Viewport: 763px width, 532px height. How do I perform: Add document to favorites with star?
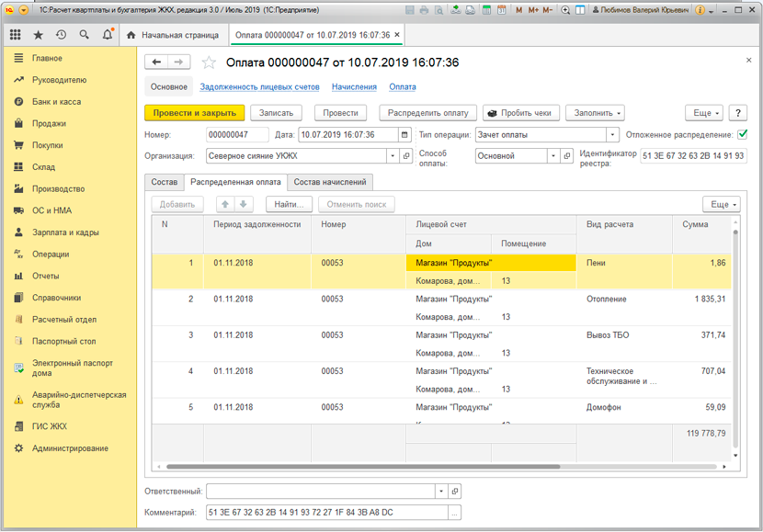click(209, 62)
